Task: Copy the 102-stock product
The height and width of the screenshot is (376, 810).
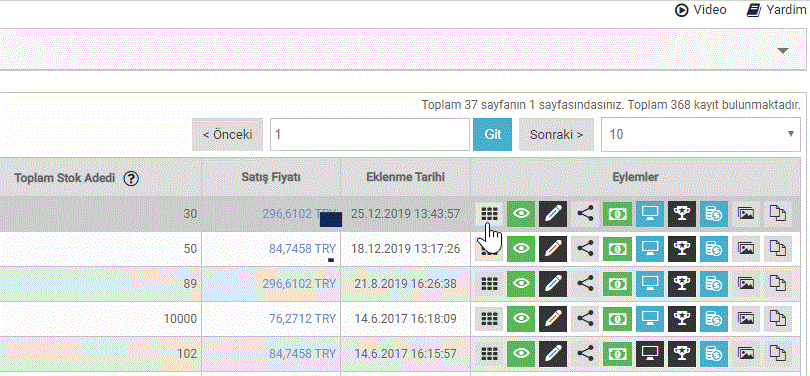Action: pyautogui.click(x=777, y=354)
